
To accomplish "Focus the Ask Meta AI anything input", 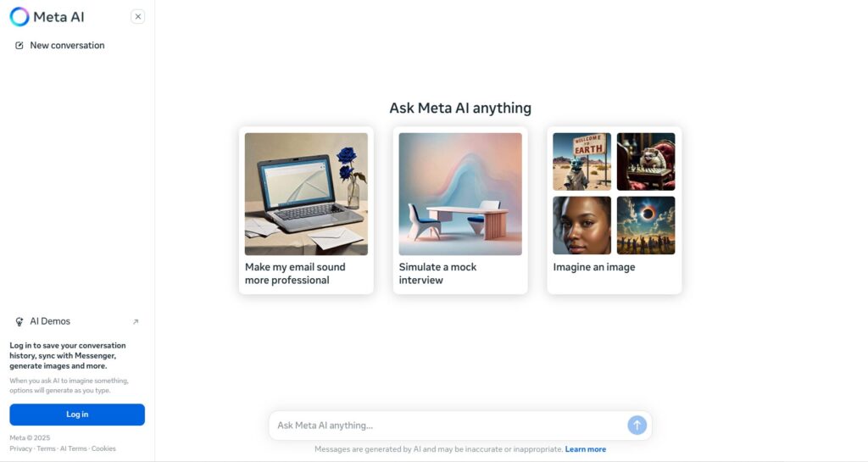I will (x=448, y=426).
